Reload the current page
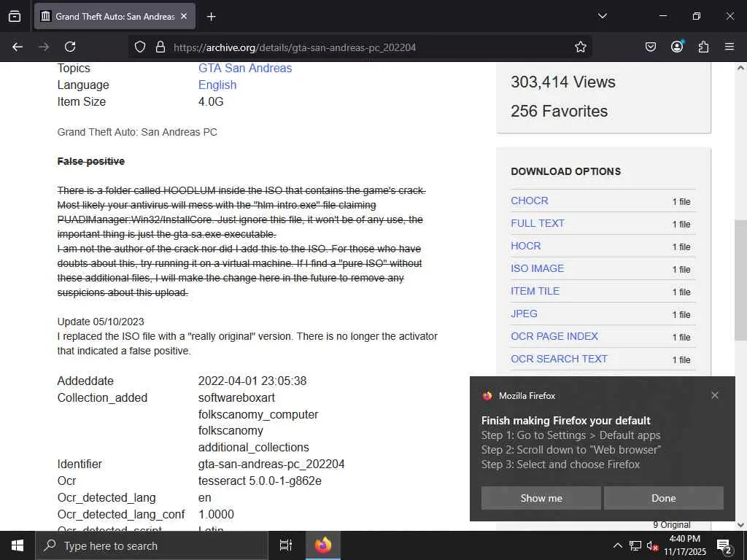The image size is (747, 560). click(x=70, y=47)
